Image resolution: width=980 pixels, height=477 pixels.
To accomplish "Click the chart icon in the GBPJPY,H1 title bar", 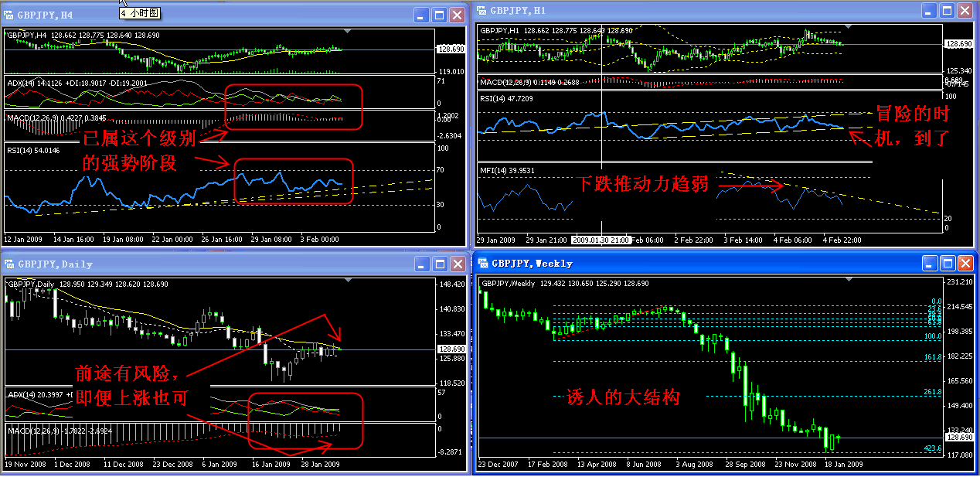I will coord(481,10).
